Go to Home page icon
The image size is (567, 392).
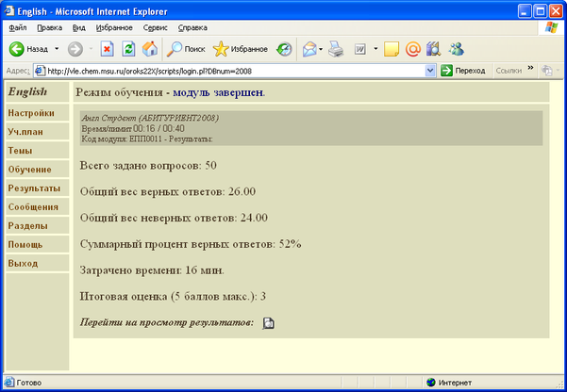tap(150, 49)
